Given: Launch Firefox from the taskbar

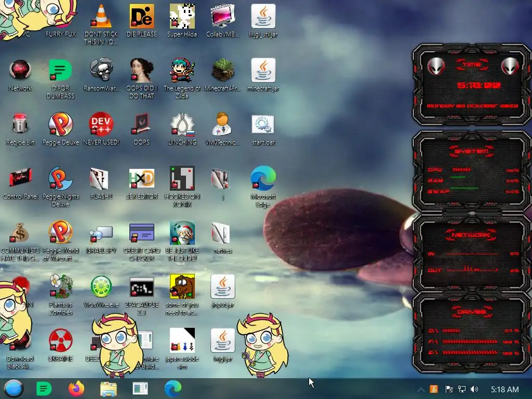Looking at the screenshot, I should point(76,389).
